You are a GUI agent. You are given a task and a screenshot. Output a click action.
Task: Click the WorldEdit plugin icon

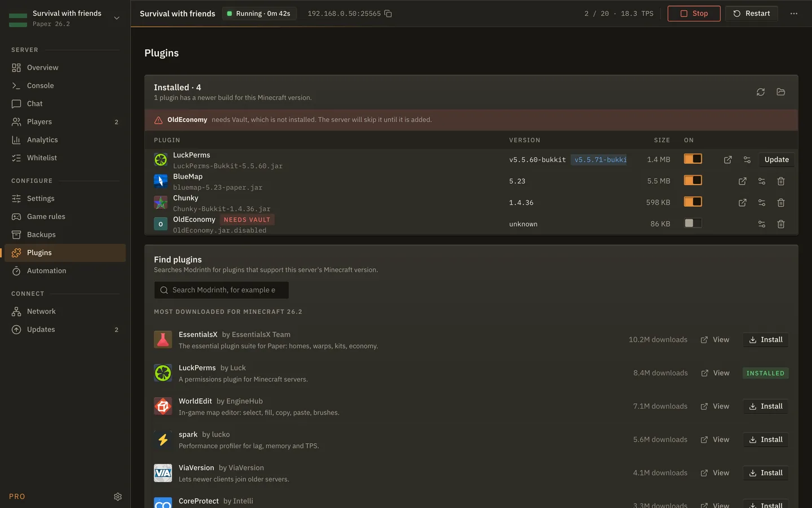[163, 406]
